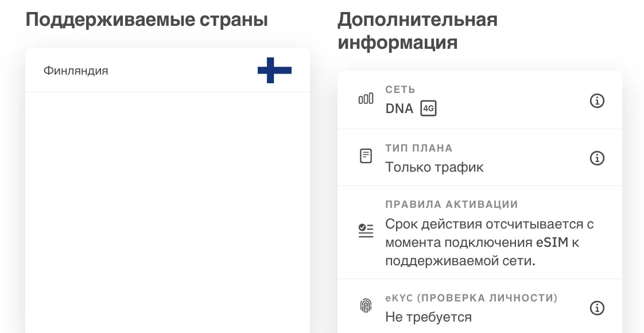This screenshot has height=333, width=644.
Task: Click the Поддерживаемые страны heading
Action: [146, 20]
